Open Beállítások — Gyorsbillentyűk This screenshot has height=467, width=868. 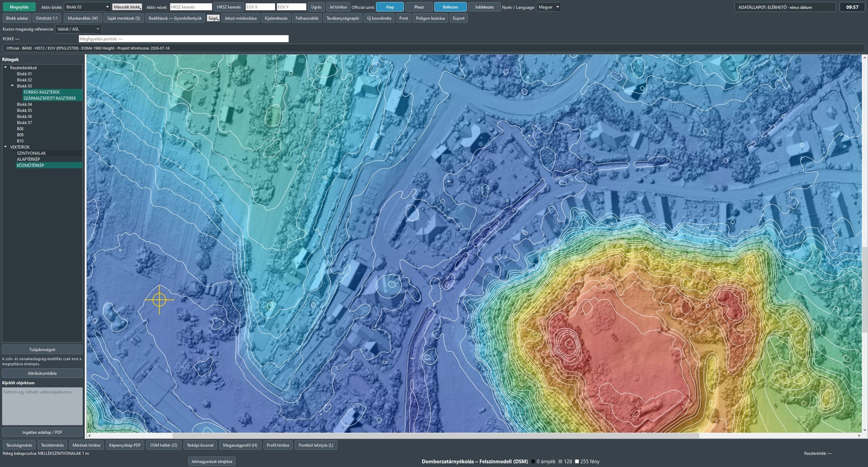click(x=175, y=19)
